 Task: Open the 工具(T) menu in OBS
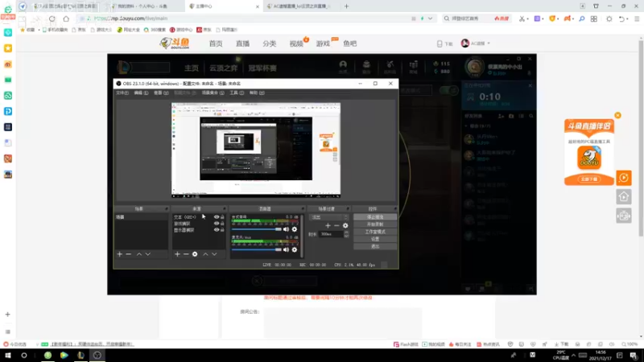point(237,93)
